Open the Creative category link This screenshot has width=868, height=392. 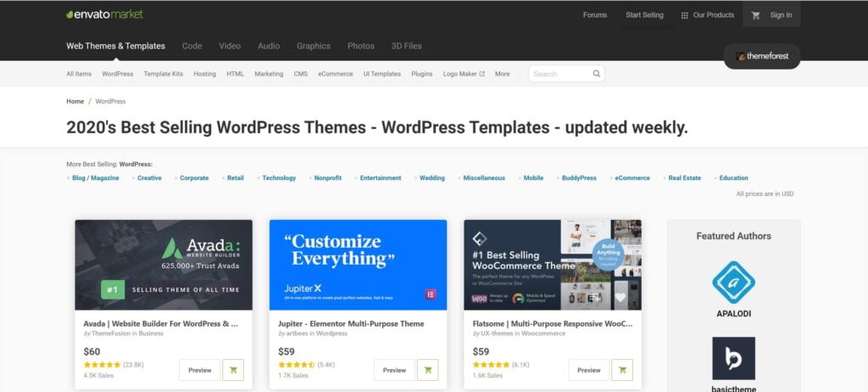(x=149, y=178)
